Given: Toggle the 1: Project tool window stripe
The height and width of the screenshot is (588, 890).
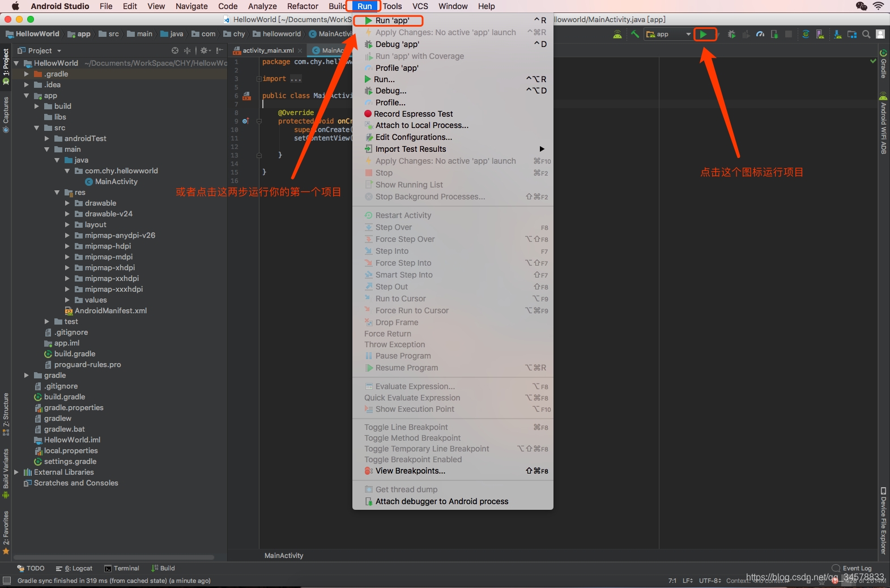Looking at the screenshot, I should pos(6,66).
